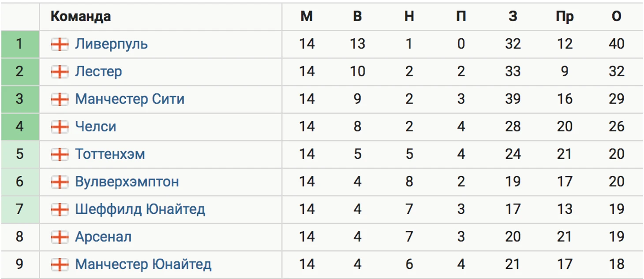Click the flag beside Шеффилд Юнайтед

pos(60,209)
